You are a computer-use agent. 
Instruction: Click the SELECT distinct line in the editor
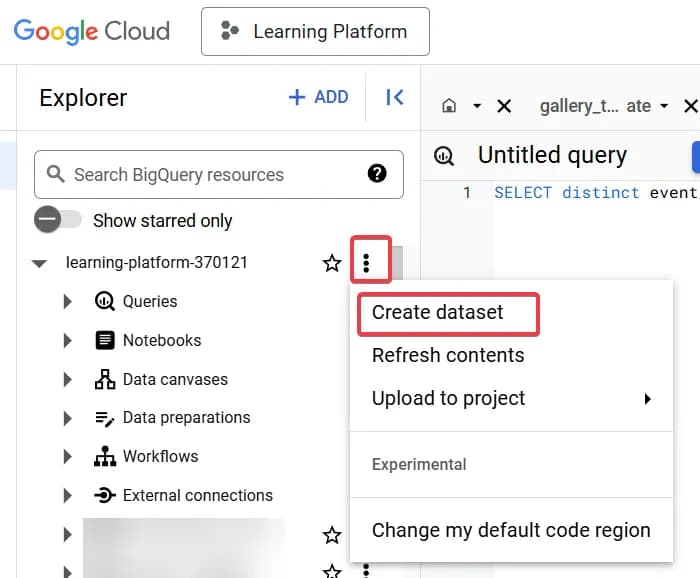pos(596,193)
